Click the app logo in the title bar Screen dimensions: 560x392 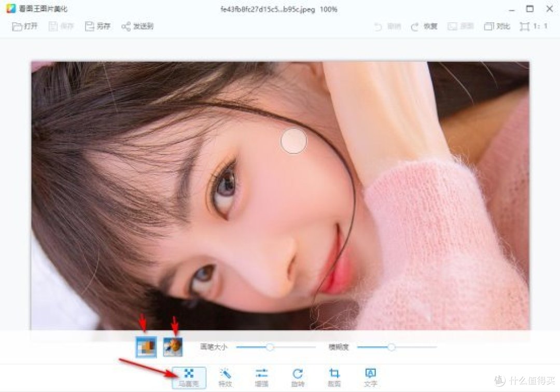pyautogui.click(x=11, y=9)
